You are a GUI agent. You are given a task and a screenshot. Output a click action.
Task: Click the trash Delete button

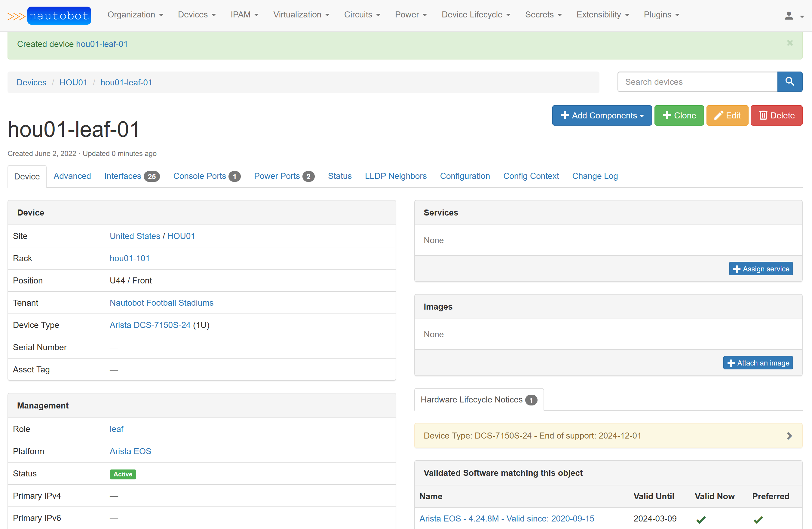[776, 116]
